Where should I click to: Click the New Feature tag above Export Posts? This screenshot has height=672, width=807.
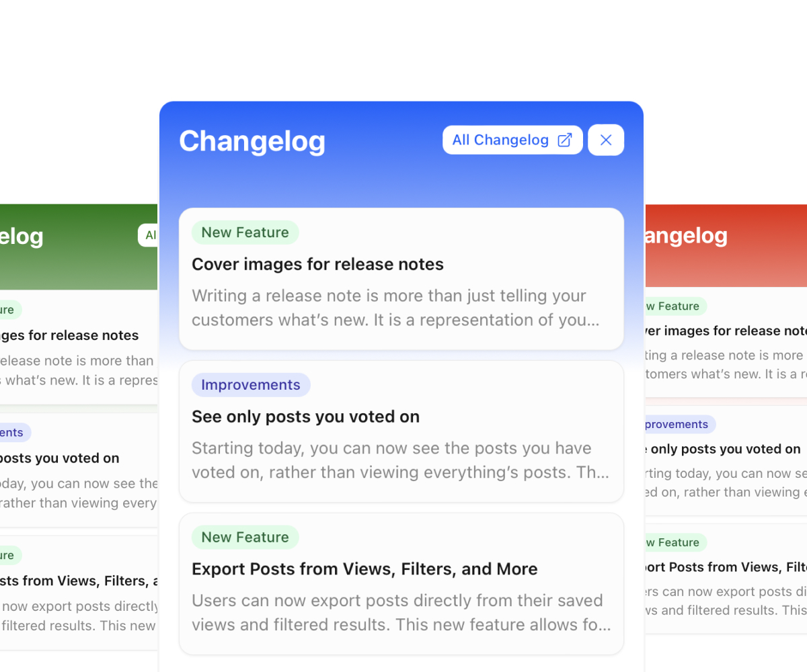[245, 538]
